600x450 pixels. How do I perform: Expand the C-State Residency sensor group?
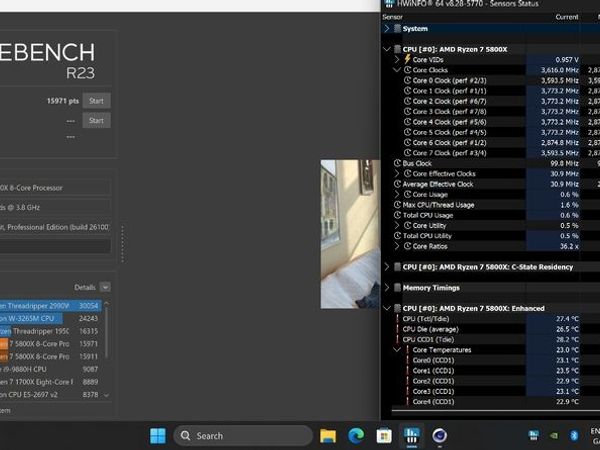tap(387, 267)
